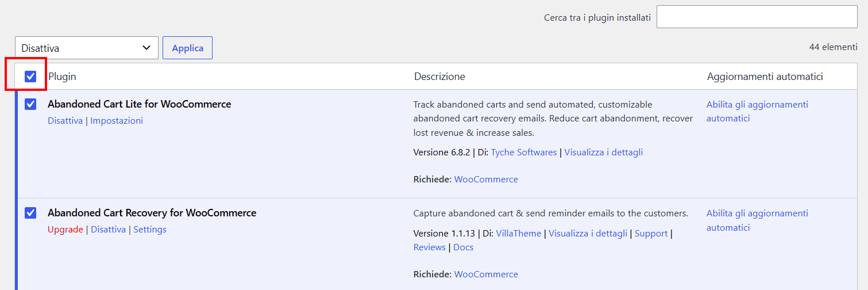
Task: Click the 44 elementi count text
Action: (x=834, y=47)
